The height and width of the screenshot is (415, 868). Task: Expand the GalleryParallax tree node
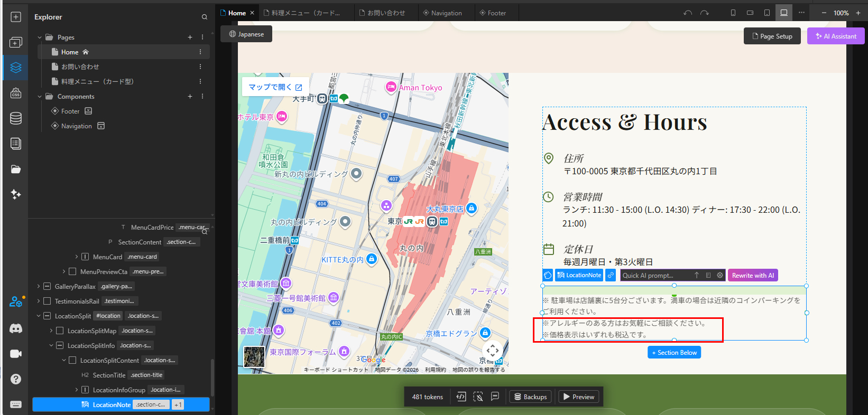pyautogui.click(x=39, y=286)
